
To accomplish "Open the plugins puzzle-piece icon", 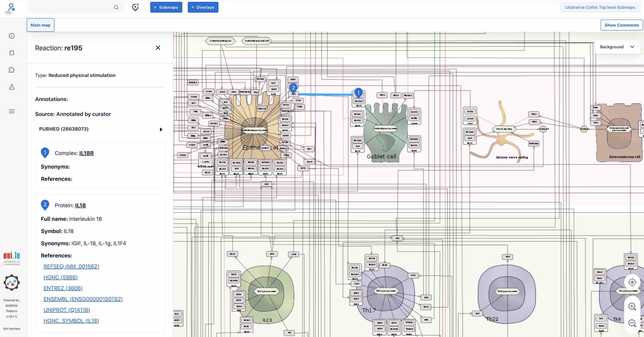I will pos(12,70).
